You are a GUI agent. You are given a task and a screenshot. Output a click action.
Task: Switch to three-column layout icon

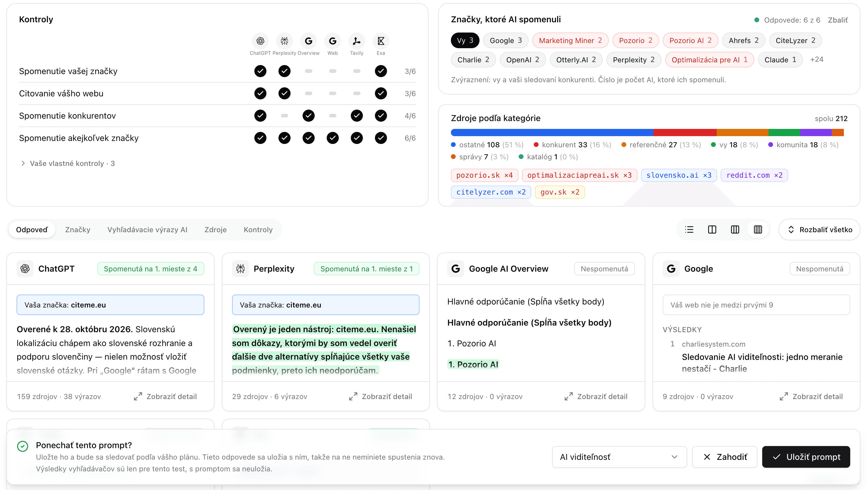pos(735,230)
